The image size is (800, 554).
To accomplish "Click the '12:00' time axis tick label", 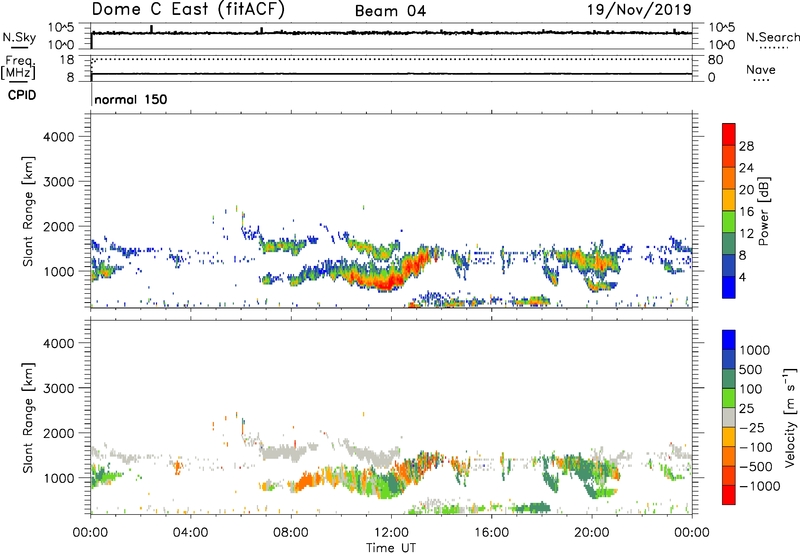I will click(391, 533).
